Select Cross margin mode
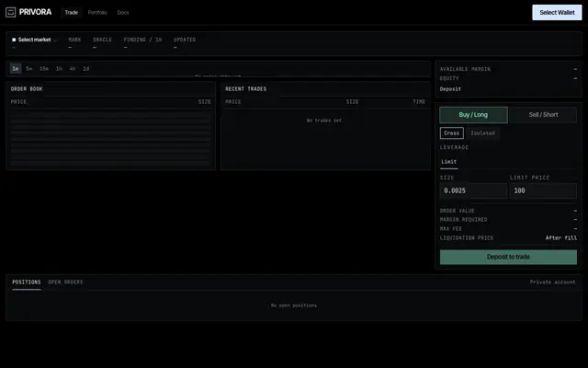 pyautogui.click(x=451, y=132)
